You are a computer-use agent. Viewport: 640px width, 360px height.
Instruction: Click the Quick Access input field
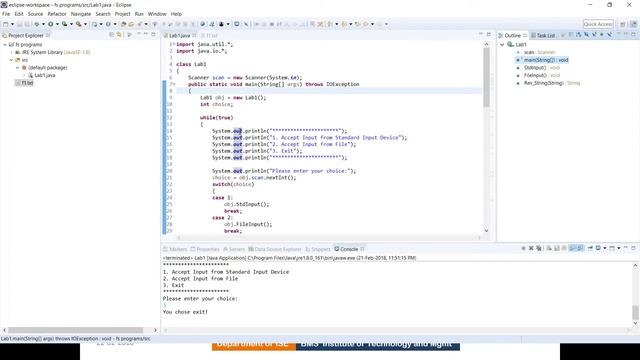point(598,24)
